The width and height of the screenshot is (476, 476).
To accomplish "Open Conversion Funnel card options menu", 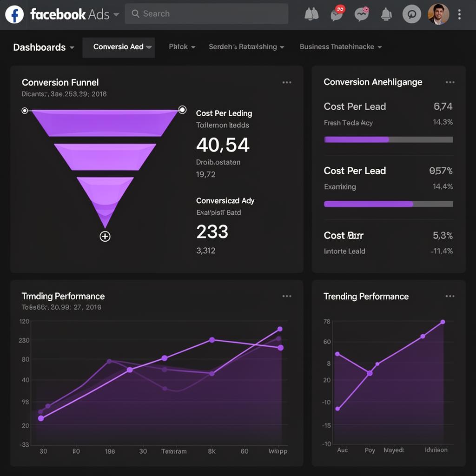I will click(286, 82).
